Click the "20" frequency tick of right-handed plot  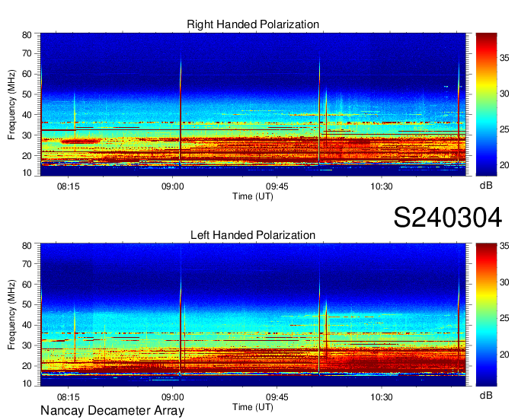click(x=27, y=156)
